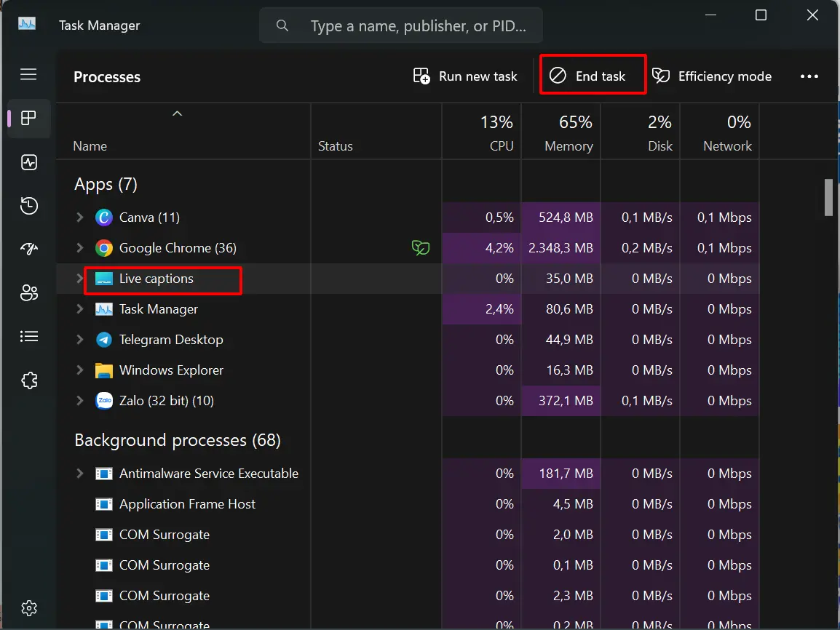This screenshot has height=630, width=840.
Task: Click Application Frame Host icon
Action: [104, 504]
